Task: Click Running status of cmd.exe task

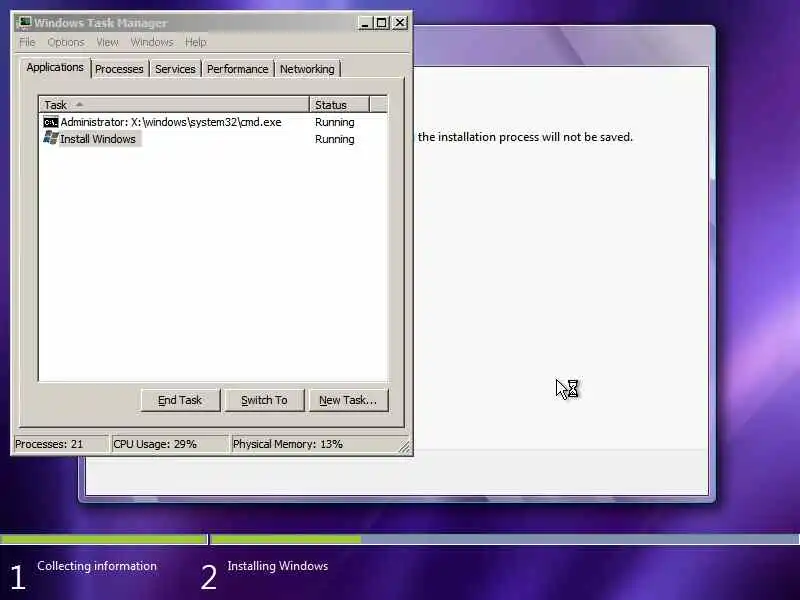Action: pos(335,122)
